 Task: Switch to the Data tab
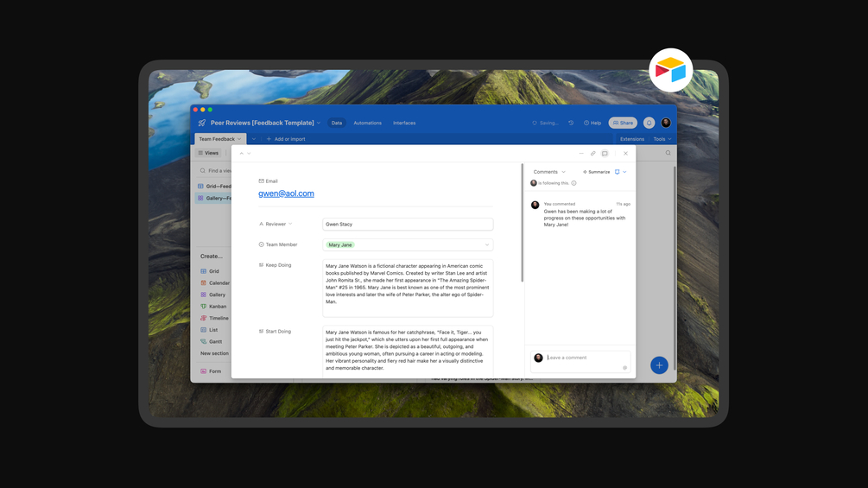point(337,123)
